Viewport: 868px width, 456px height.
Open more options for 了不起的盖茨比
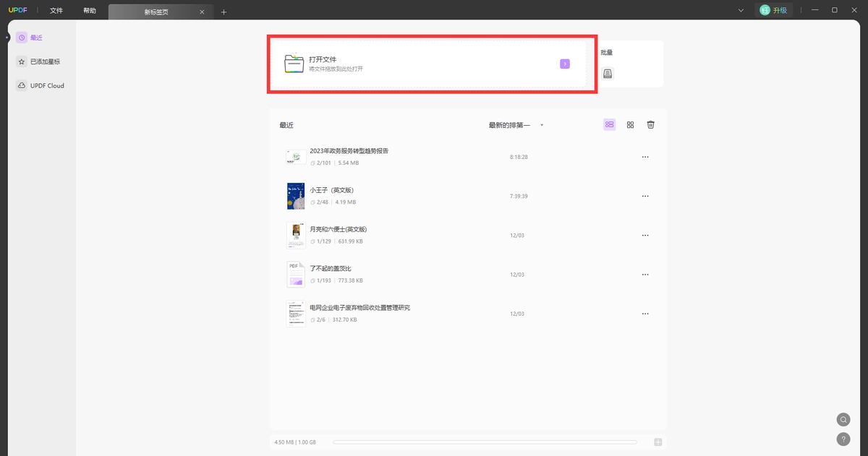(x=645, y=275)
